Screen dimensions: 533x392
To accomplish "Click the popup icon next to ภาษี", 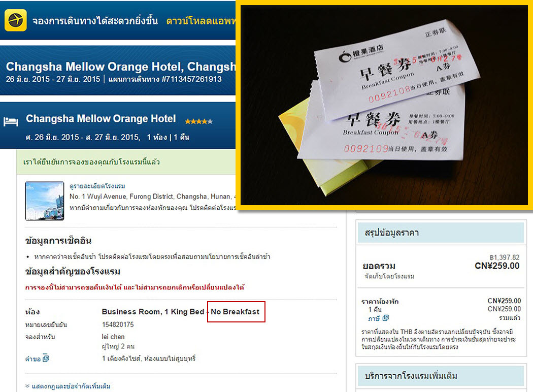I will point(385,318).
